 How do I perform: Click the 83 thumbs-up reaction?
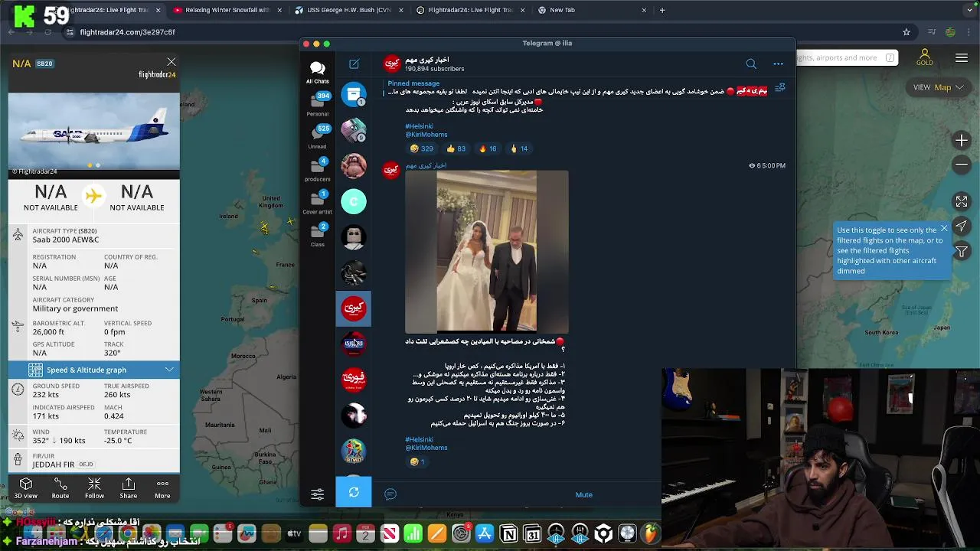click(x=456, y=148)
